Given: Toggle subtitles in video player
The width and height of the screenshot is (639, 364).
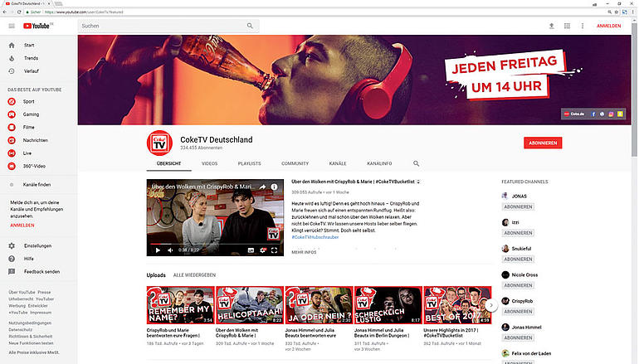Looking at the screenshot, I should [251, 250].
